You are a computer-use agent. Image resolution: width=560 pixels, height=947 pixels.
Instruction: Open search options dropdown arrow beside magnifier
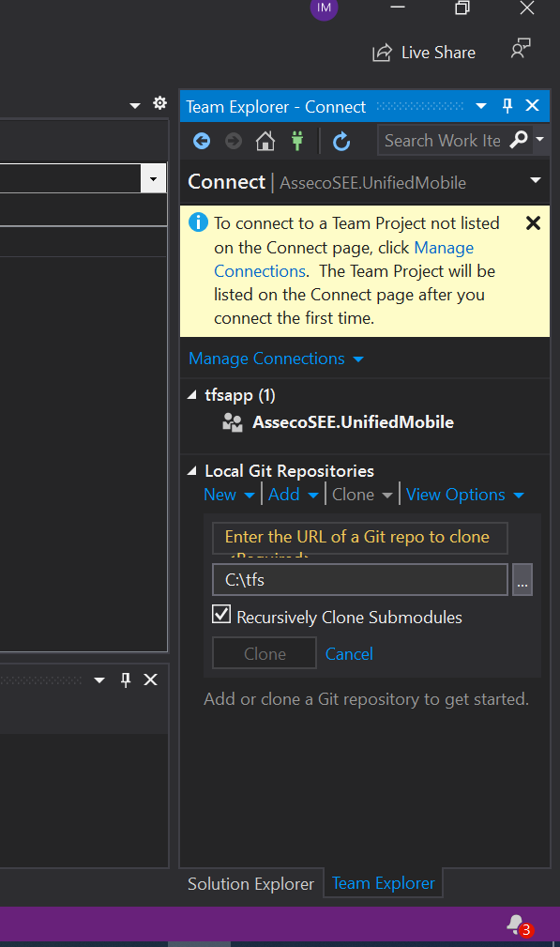[x=540, y=139]
